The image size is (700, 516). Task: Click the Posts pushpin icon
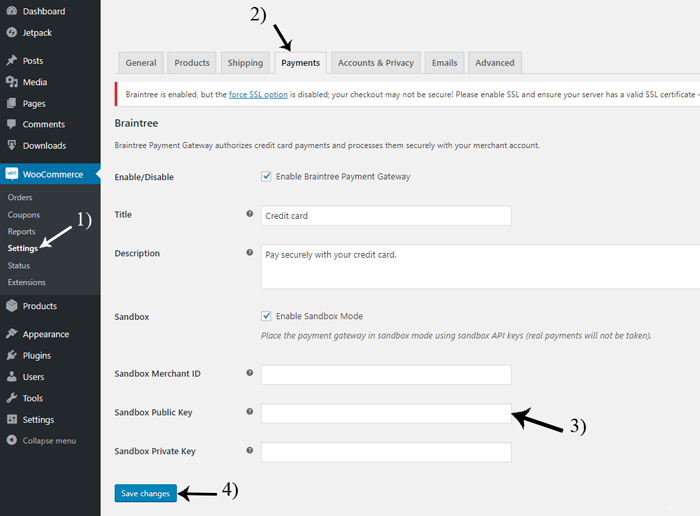(x=12, y=60)
